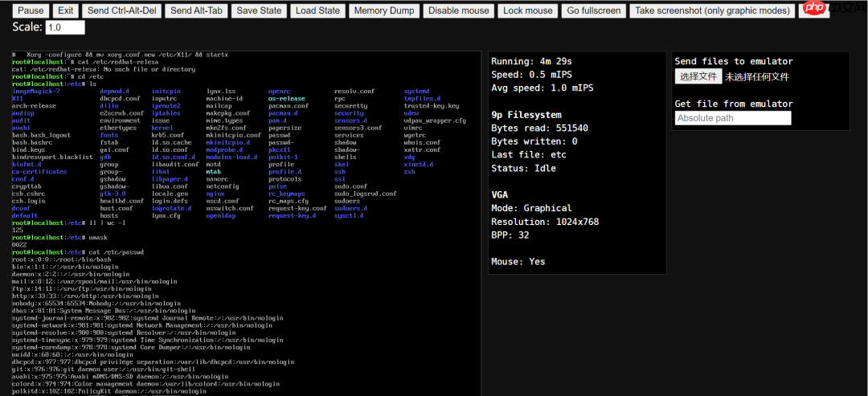Viewport: 868px width, 396px height.
Task: Click the 'Avg speed: 1.0 mIPS' line
Action: [542, 88]
